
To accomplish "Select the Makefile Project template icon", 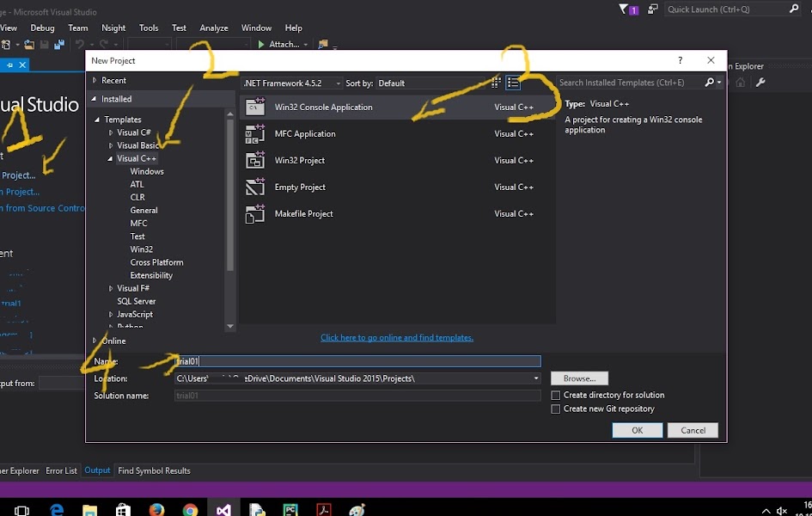I will click(255, 213).
